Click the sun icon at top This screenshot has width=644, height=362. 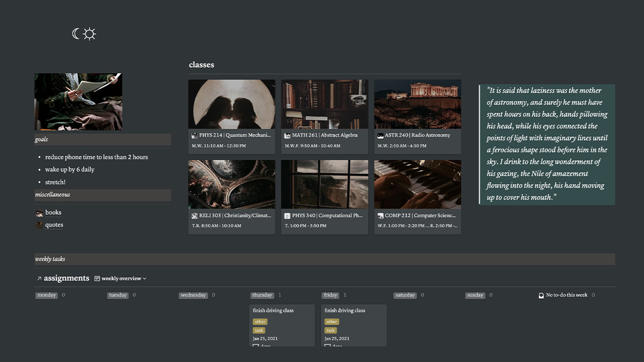coord(89,34)
